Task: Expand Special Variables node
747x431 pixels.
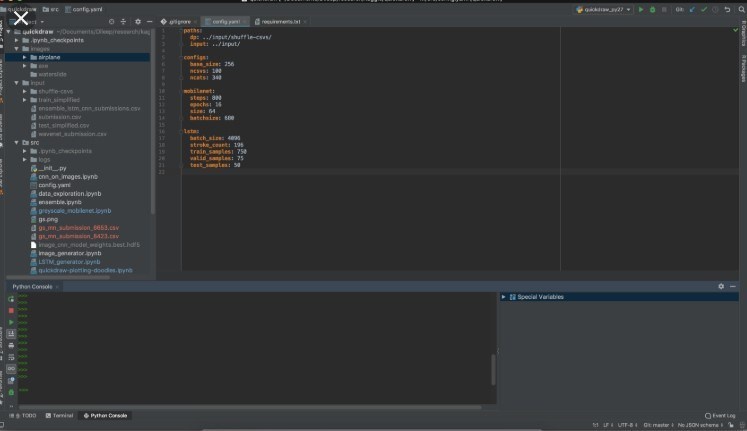Action: (x=504, y=297)
